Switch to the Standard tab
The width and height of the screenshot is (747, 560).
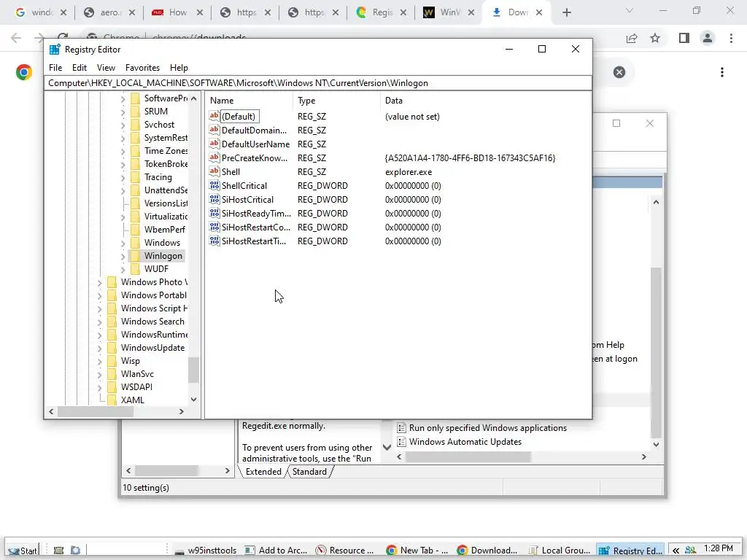[309, 472]
